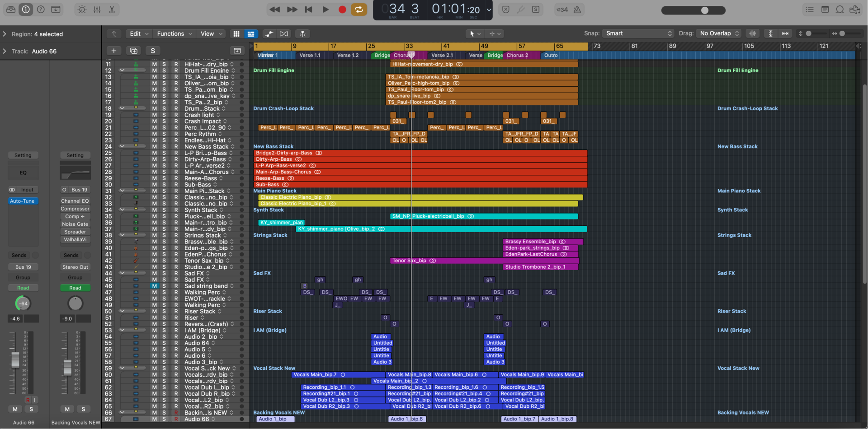Viewport: 868px width, 429px height.
Task: Expand the Region inspector
Action: tap(5, 34)
